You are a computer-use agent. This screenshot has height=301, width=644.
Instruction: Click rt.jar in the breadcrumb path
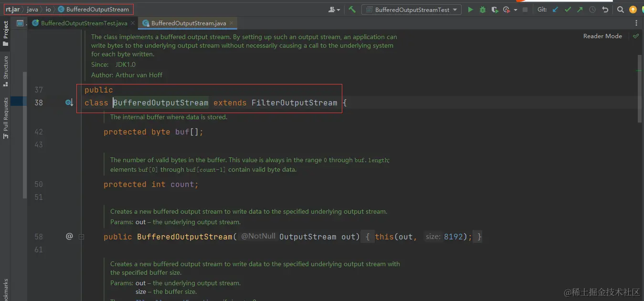click(x=13, y=10)
